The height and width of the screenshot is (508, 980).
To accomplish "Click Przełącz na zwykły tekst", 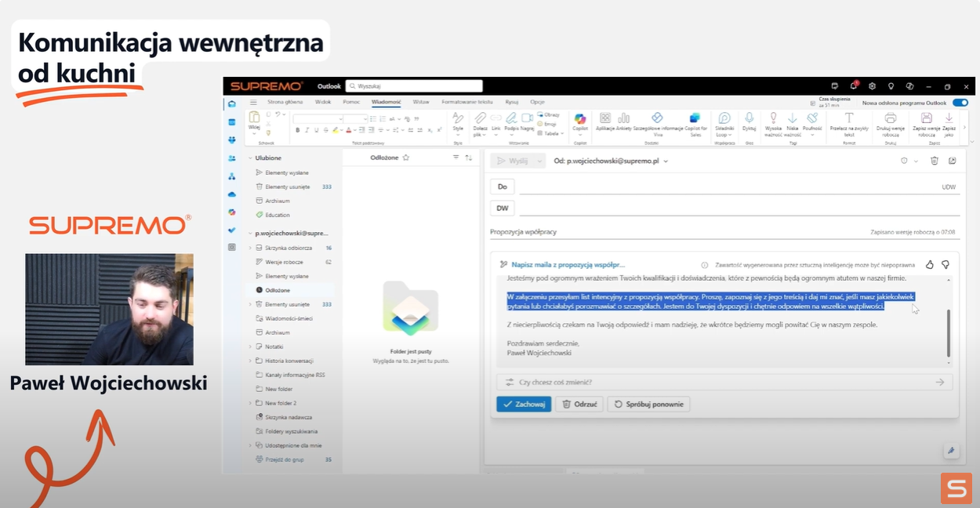I will click(848, 124).
